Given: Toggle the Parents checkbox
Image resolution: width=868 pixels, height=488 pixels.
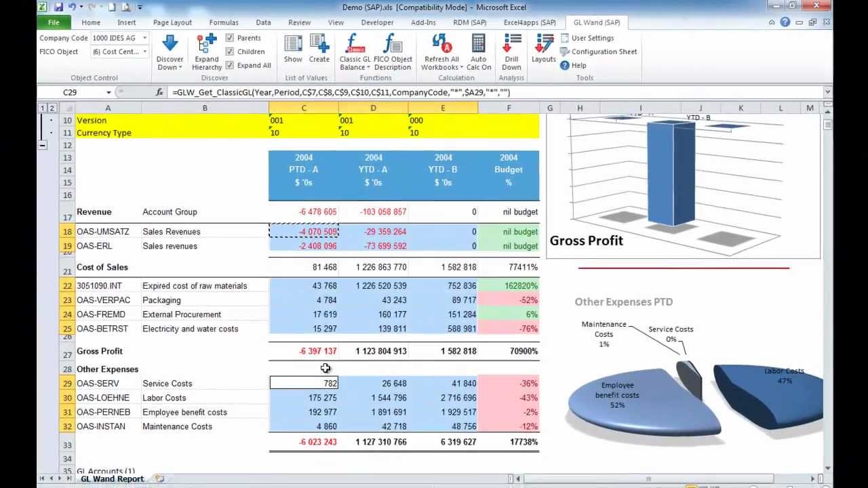Looking at the screenshot, I should coord(230,38).
